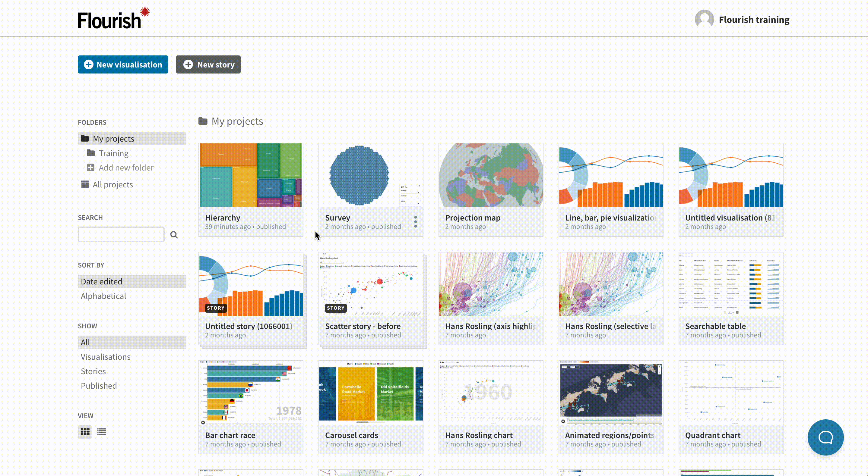Select the All projects folder
The width and height of the screenshot is (868, 476).
[x=112, y=184]
